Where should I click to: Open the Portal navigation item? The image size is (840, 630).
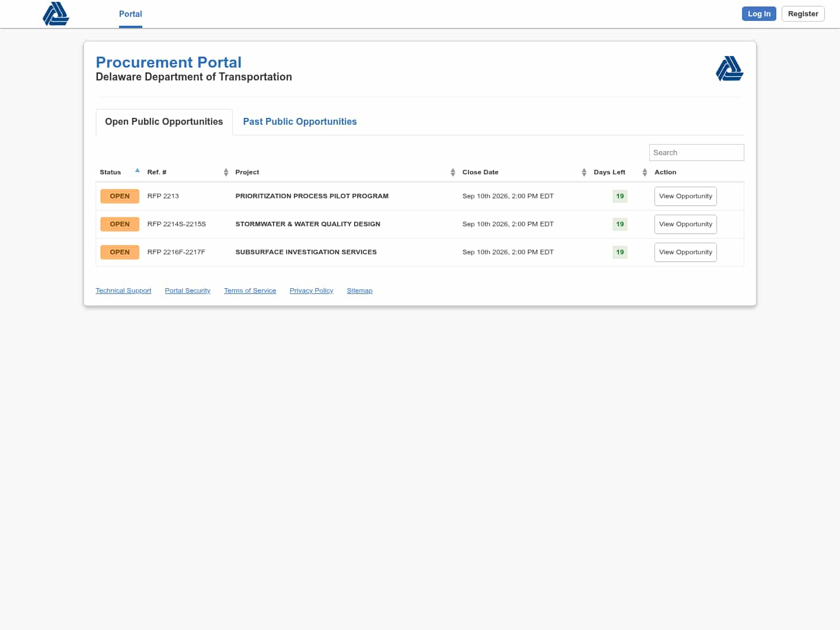(131, 14)
